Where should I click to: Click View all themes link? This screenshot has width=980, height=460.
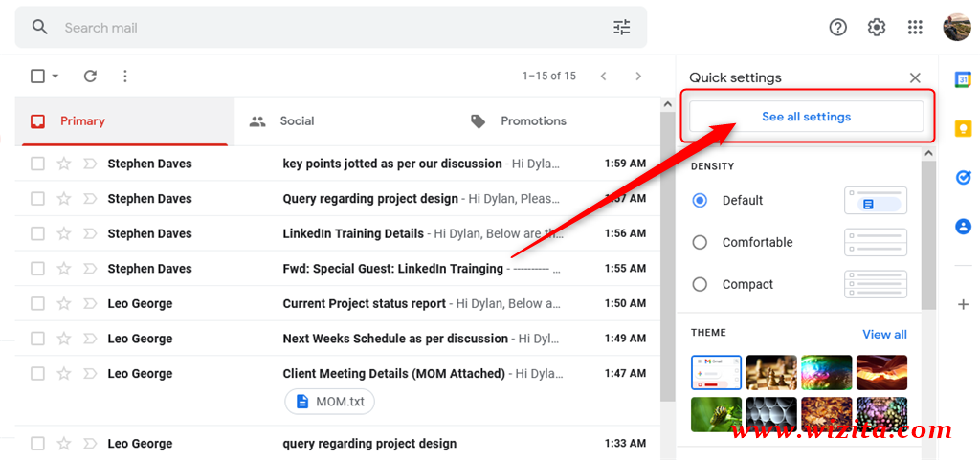(x=884, y=334)
